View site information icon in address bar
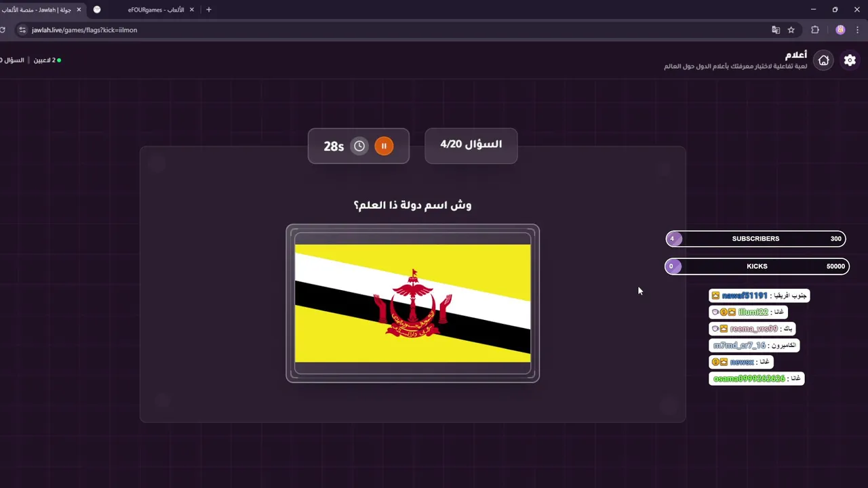 [22, 30]
